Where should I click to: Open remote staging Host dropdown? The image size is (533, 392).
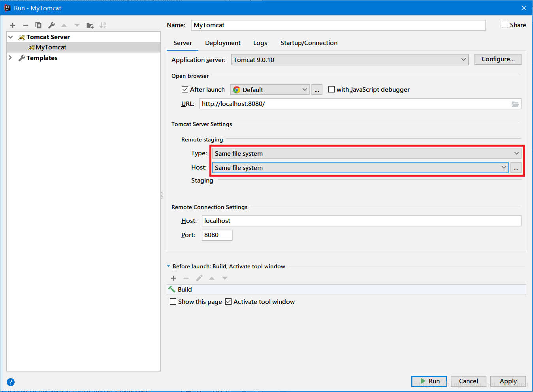click(360, 168)
